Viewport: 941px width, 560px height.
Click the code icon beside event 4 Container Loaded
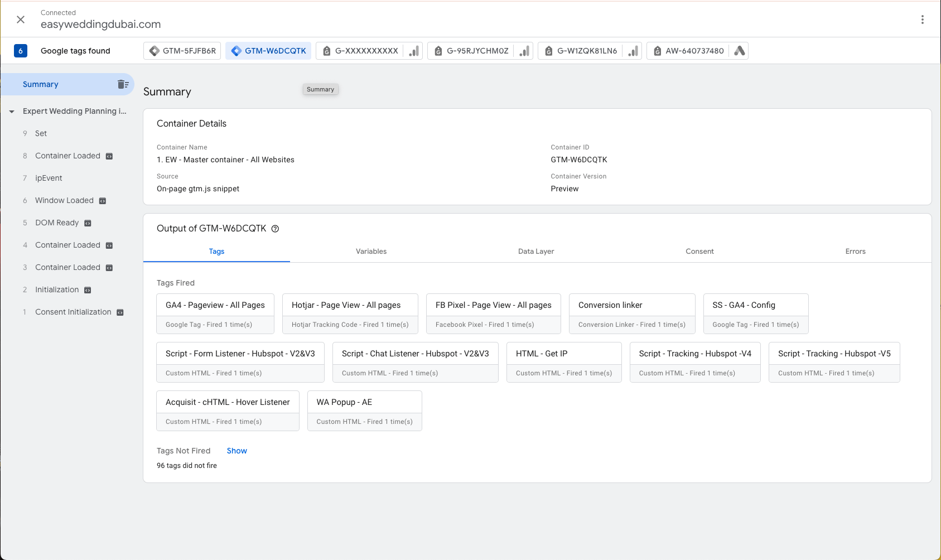click(109, 245)
